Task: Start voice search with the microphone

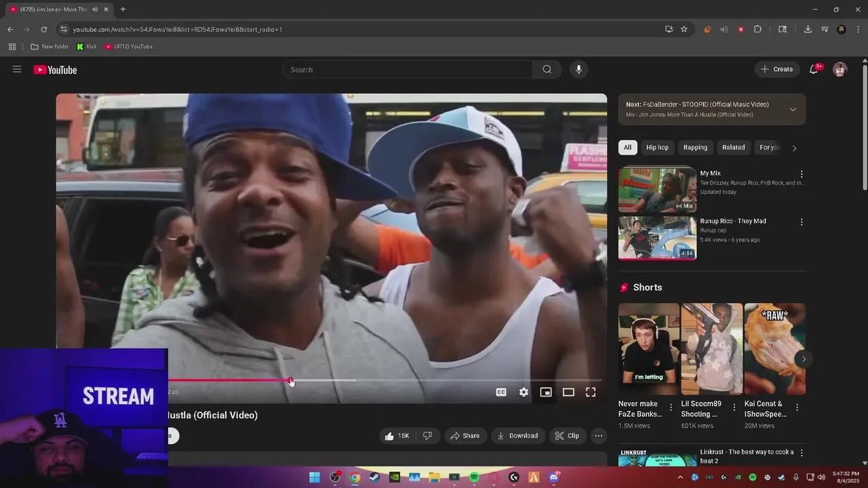Action: pyautogui.click(x=578, y=69)
